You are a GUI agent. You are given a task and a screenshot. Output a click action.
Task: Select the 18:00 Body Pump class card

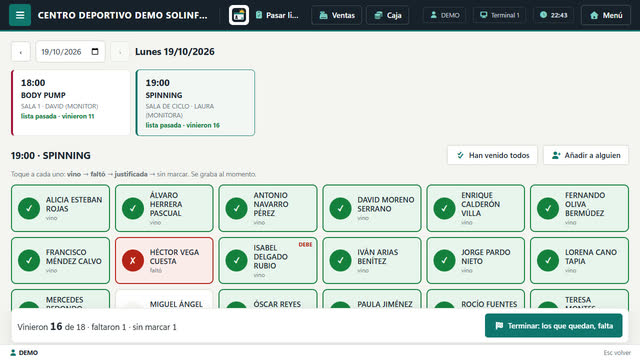point(71,102)
